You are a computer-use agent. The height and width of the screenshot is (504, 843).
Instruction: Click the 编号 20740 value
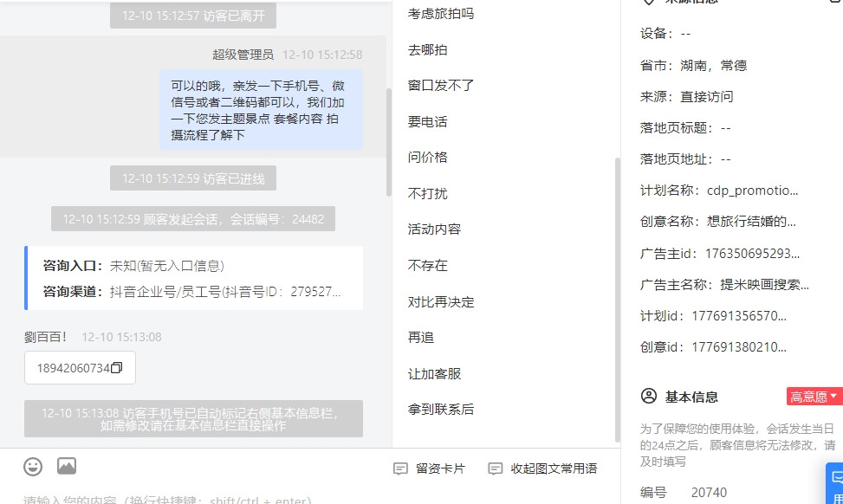(x=709, y=492)
